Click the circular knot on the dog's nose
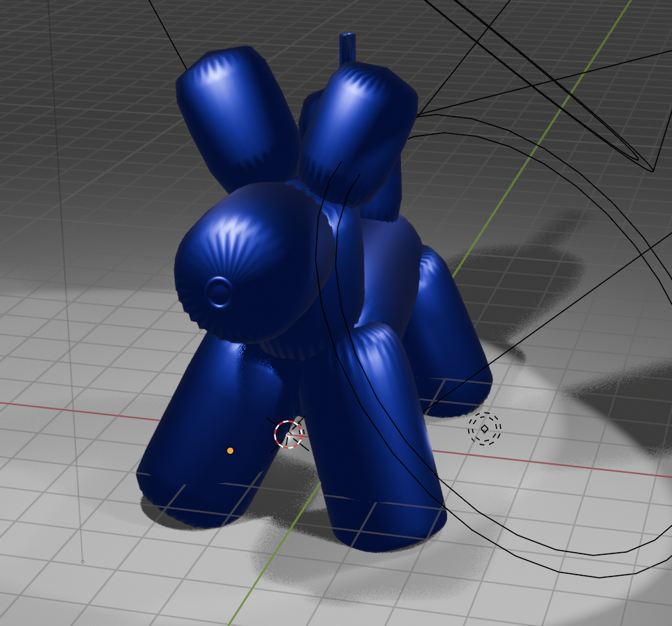The height and width of the screenshot is (626, 672). [x=219, y=293]
